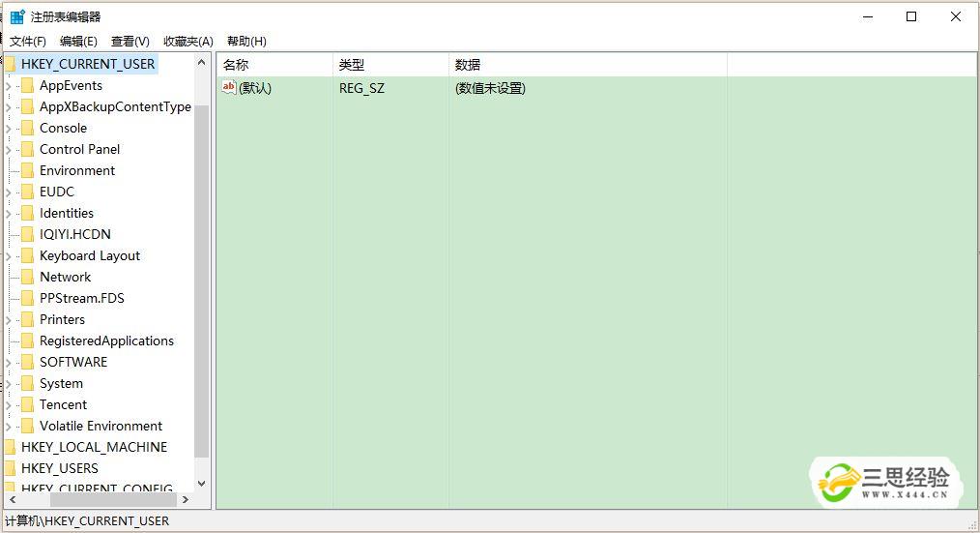The image size is (980, 533).
Task: Expand the AppEvents key
Action: [9, 85]
